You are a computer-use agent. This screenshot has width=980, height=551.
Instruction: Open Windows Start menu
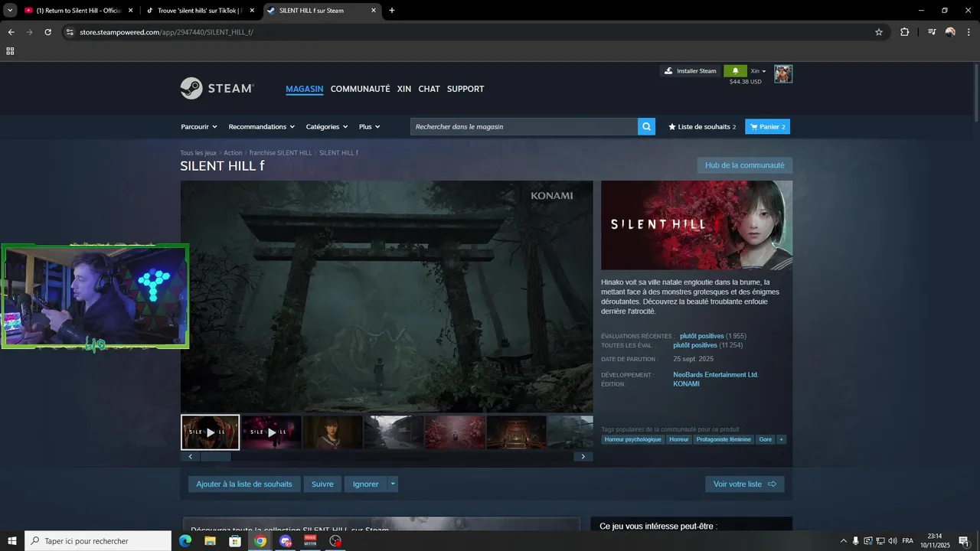(x=12, y=541)
